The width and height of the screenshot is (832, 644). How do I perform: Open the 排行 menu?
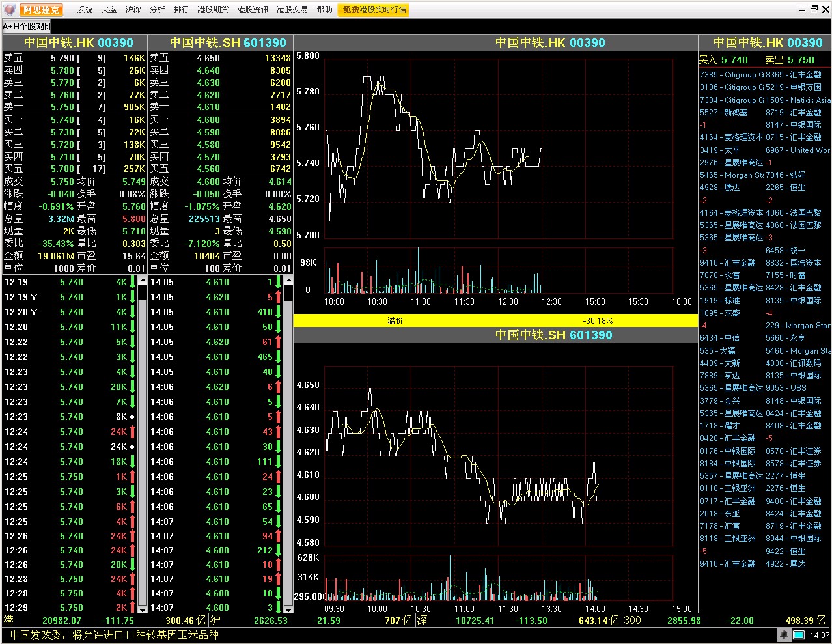[181, 10]
